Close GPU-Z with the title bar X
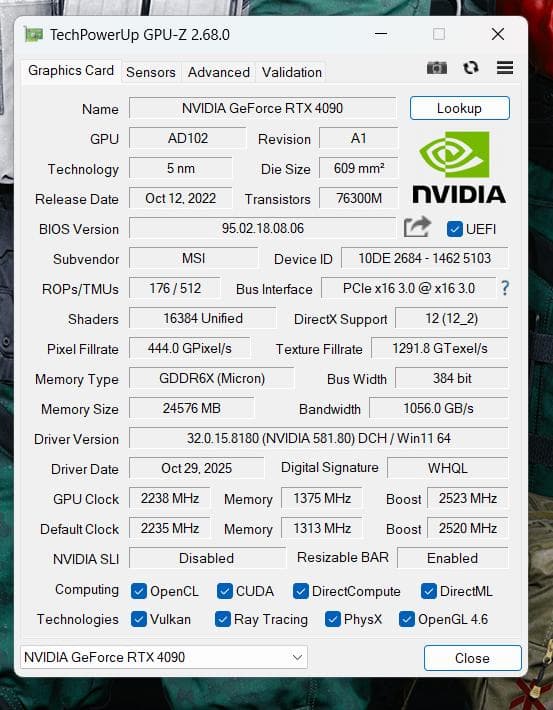 click(498, 34)
